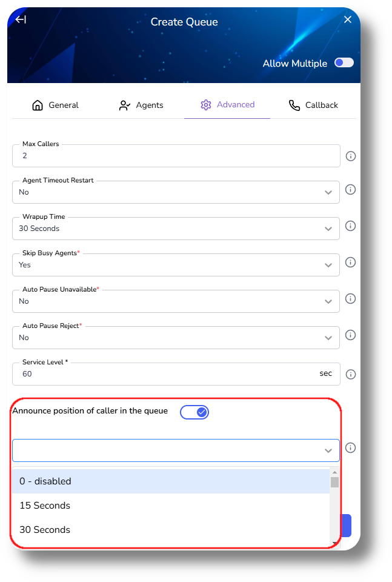
Task: Disable announce position of caller toggle
Action: (x=194, y=412)
